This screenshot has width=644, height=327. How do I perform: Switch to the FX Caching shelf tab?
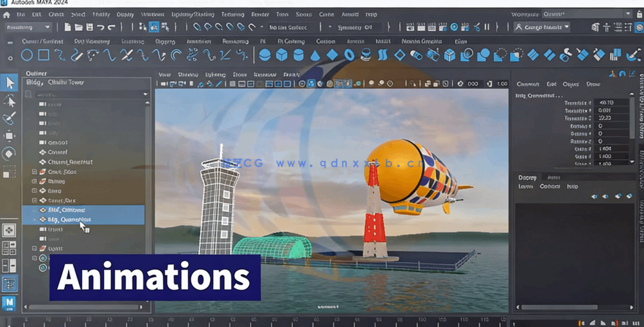(x=291, y=41)
